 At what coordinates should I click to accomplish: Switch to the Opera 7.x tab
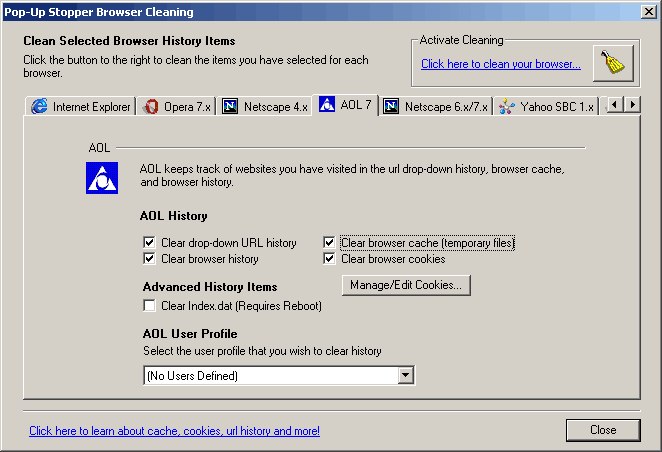tap(177, 107)
